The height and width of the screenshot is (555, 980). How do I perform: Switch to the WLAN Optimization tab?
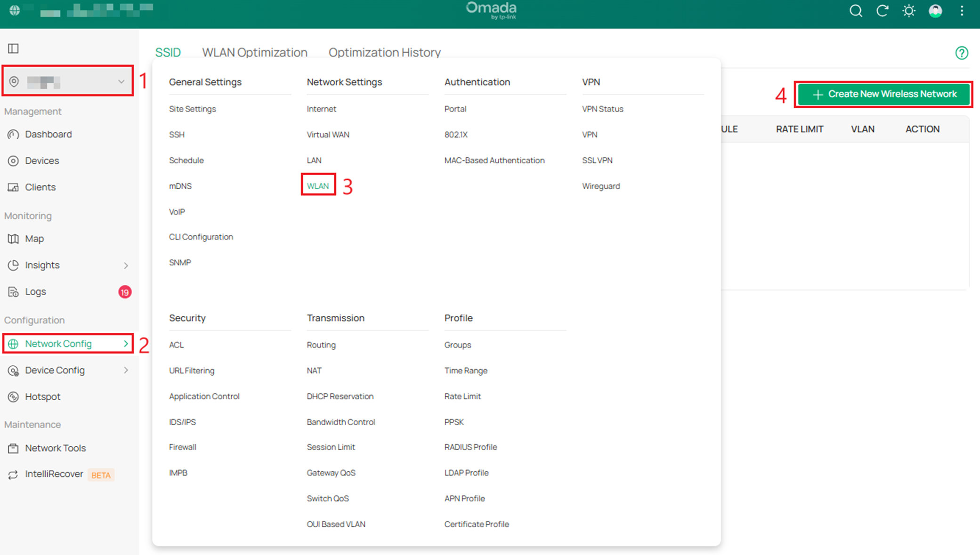(255, 52)
